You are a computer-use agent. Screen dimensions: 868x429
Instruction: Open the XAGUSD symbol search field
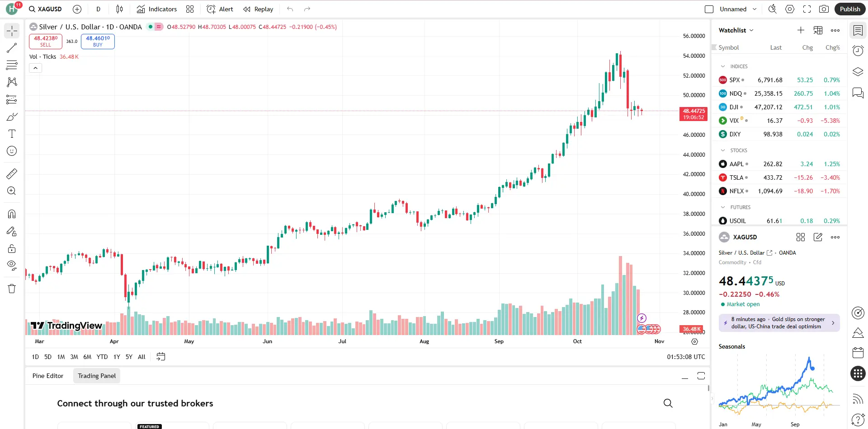[x=46, y=9]
